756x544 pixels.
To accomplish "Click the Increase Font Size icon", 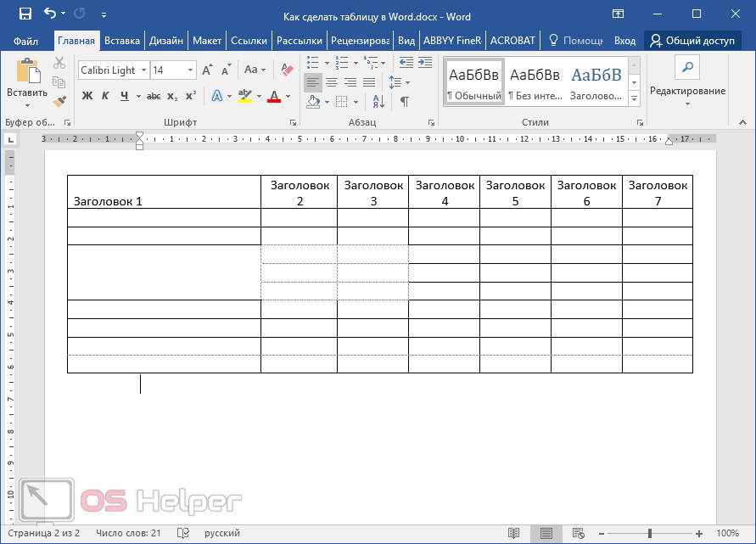I will click(208, 70).
